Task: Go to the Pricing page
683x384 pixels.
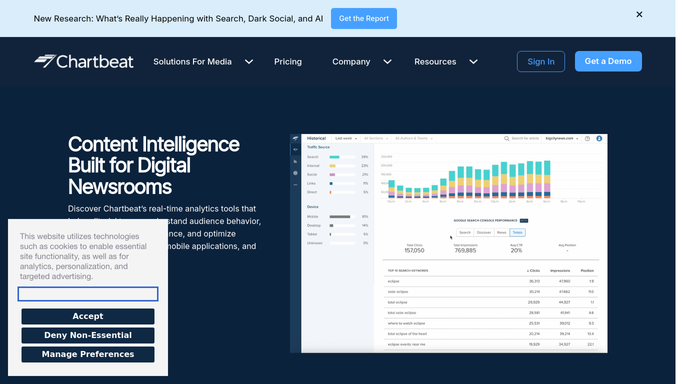Action: pyautogui.click(x=288, y=62)
